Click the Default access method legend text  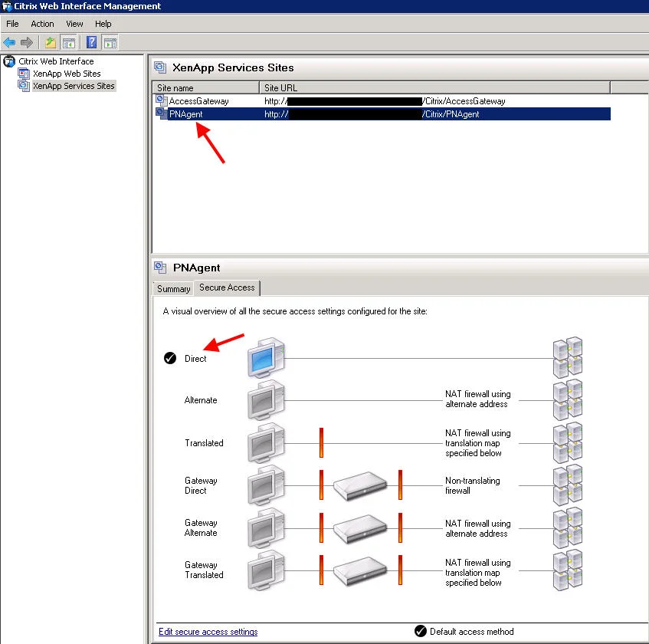(x=471, y=632)
